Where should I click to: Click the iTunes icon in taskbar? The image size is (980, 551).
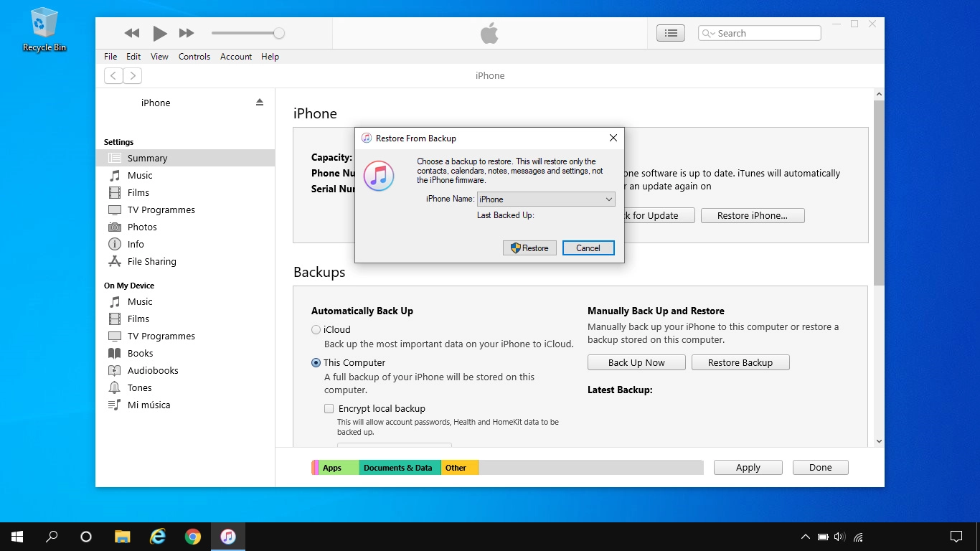tap(228, 537)
